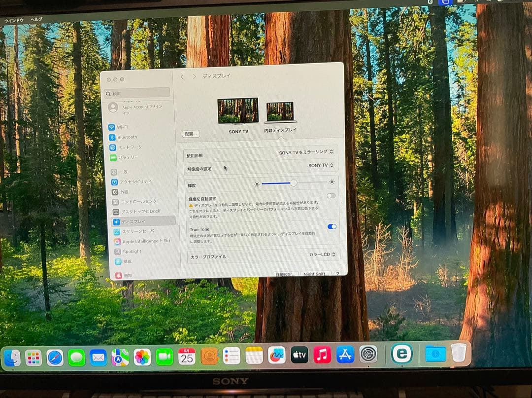Open the バッテリー (Battery) settings pane
Image resolution: width=532 pixels, height=398 pixels.
click(123, 157)
